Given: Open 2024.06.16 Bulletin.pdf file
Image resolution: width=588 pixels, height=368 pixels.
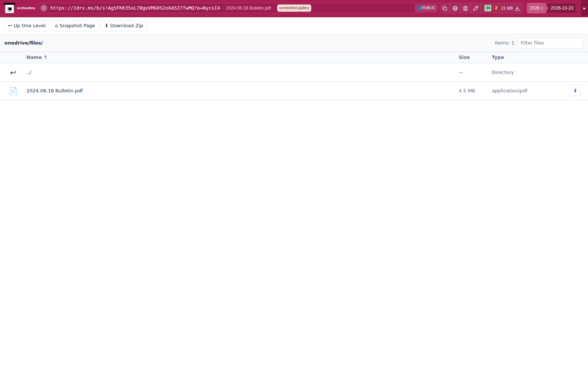Looking at the screenshot, I should point(55,91).
